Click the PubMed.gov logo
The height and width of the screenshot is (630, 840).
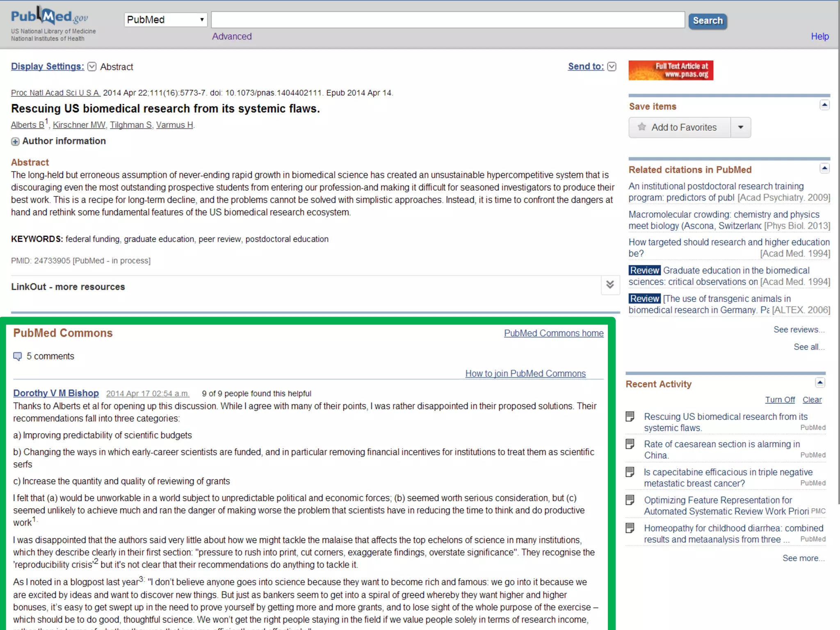(x=50, y=17)
